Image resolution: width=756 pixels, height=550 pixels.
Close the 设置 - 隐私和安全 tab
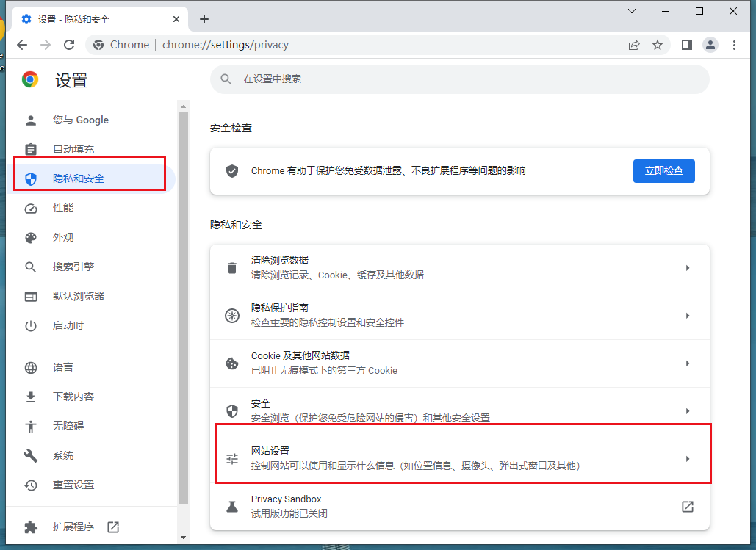point(176,19)
